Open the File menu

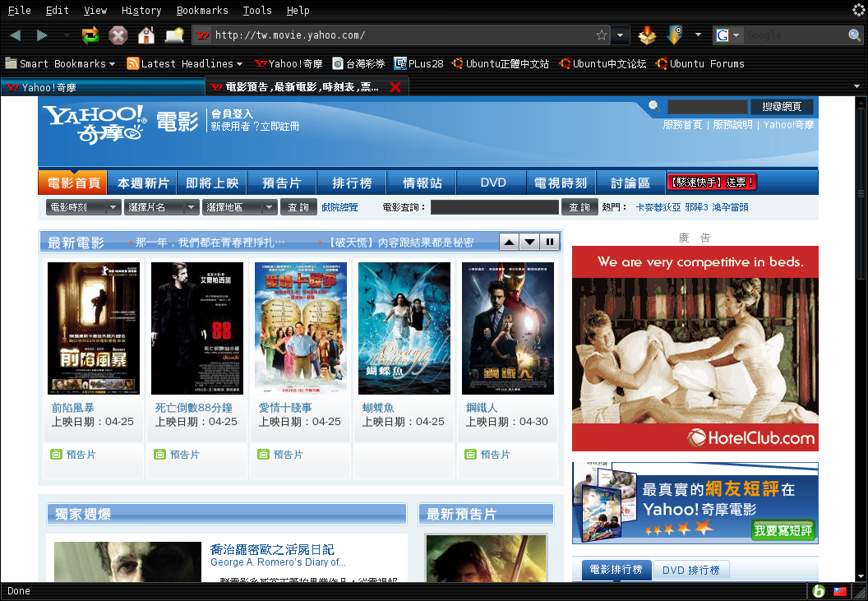coord(20,10)
